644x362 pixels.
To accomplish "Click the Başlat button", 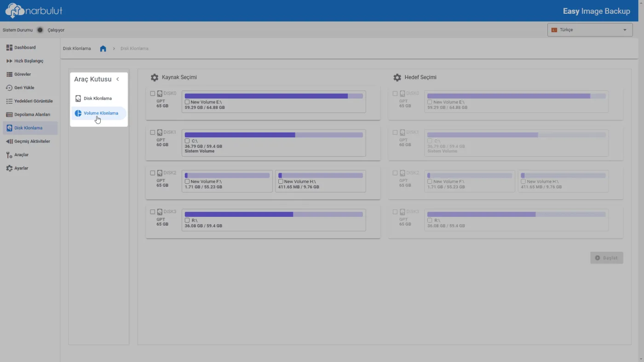I will click(607, 258).
